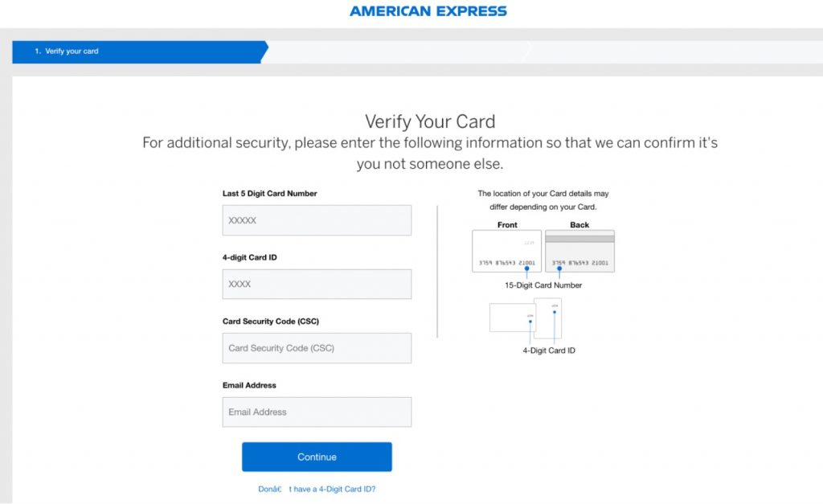The width and height of the screenshot is (823, 504).
Task: Click the 'Last 5 Digit Card Number' field label
Action: [x=269, y=194]
